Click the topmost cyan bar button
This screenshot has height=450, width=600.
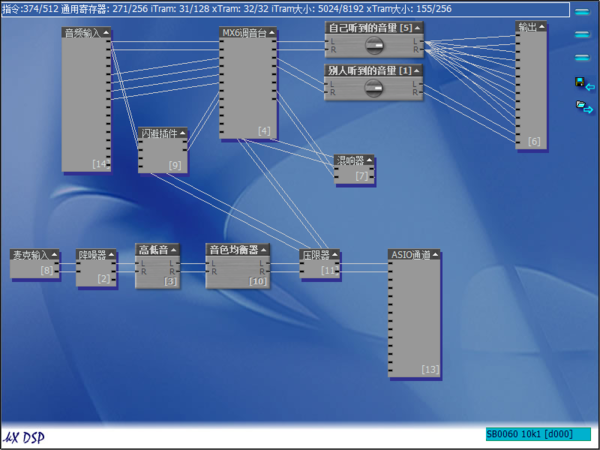click(582, 14)
